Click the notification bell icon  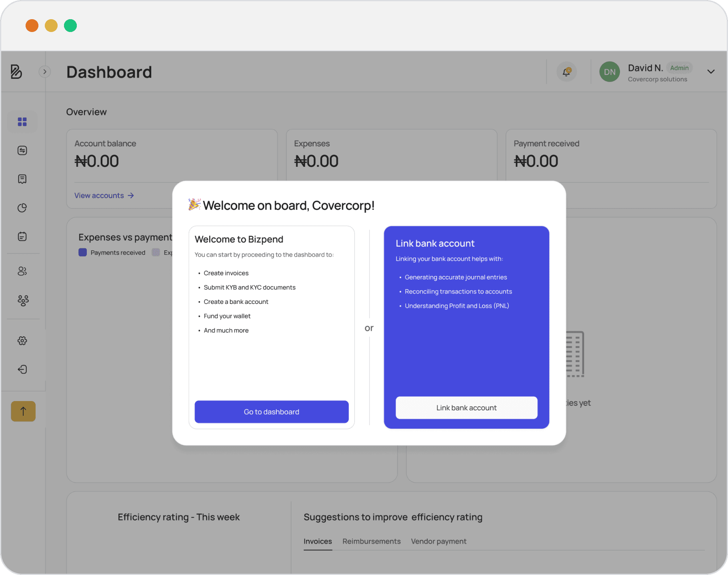[566, 72]
